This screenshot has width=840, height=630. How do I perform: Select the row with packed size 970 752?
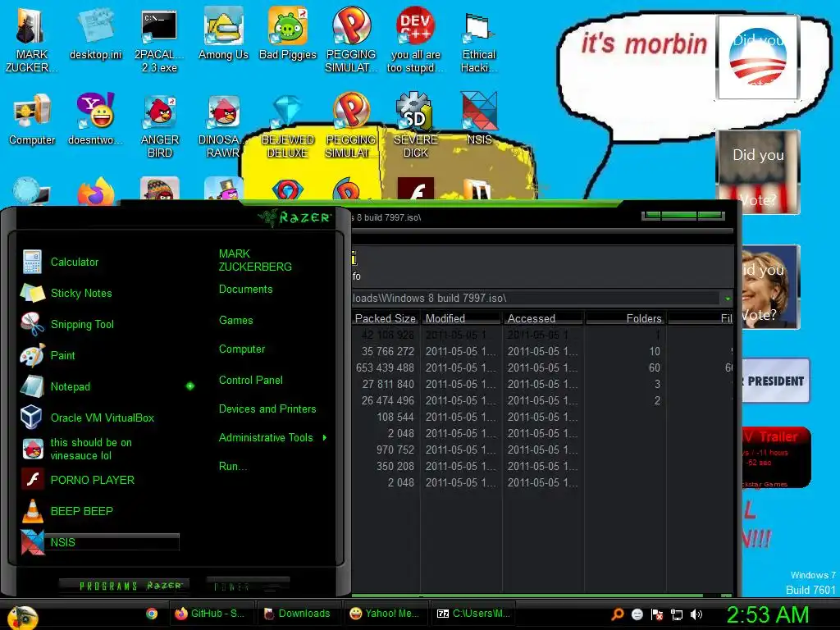pos(543,450)
